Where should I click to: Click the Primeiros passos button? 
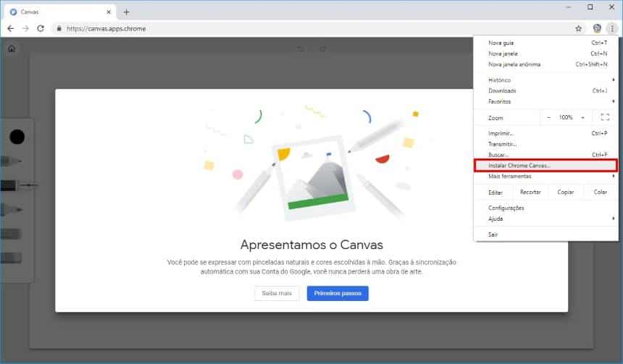pyautogui.click(x=338, y=293)
